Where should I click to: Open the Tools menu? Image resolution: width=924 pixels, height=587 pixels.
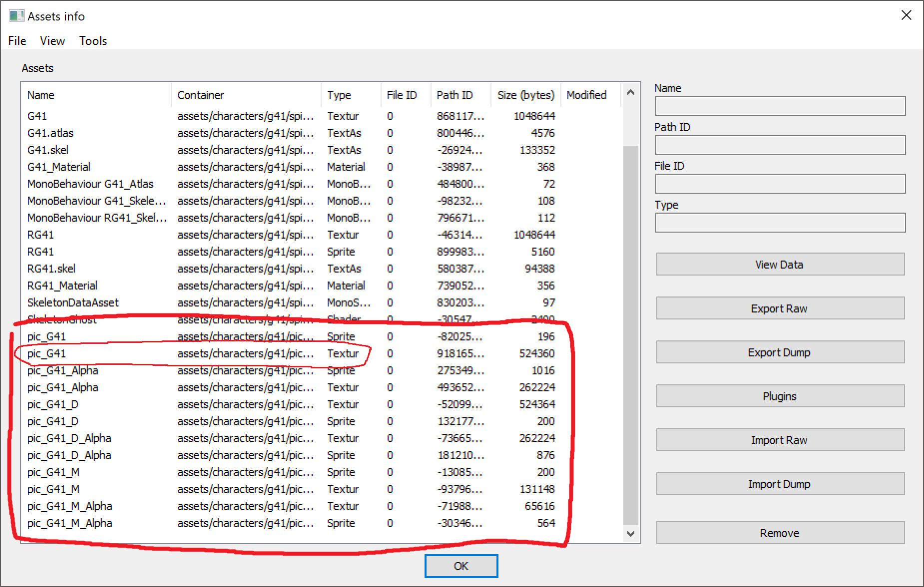(x=93, y=41)
